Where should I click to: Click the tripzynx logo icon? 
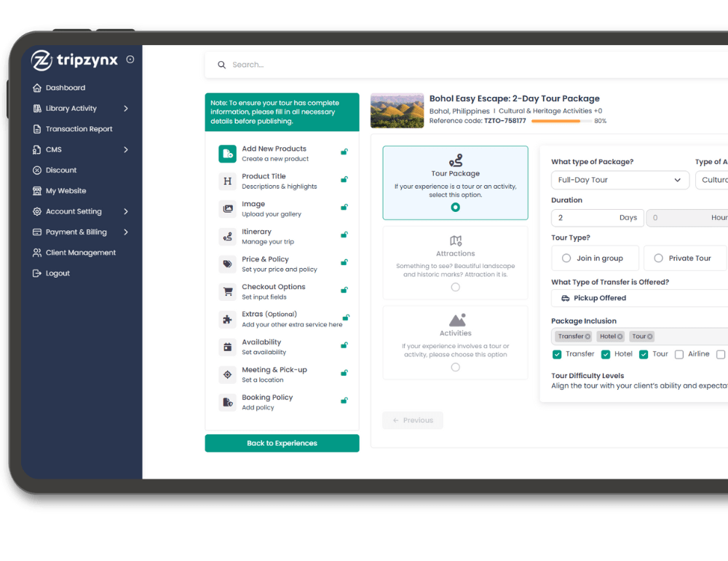[x=41, y=60]
